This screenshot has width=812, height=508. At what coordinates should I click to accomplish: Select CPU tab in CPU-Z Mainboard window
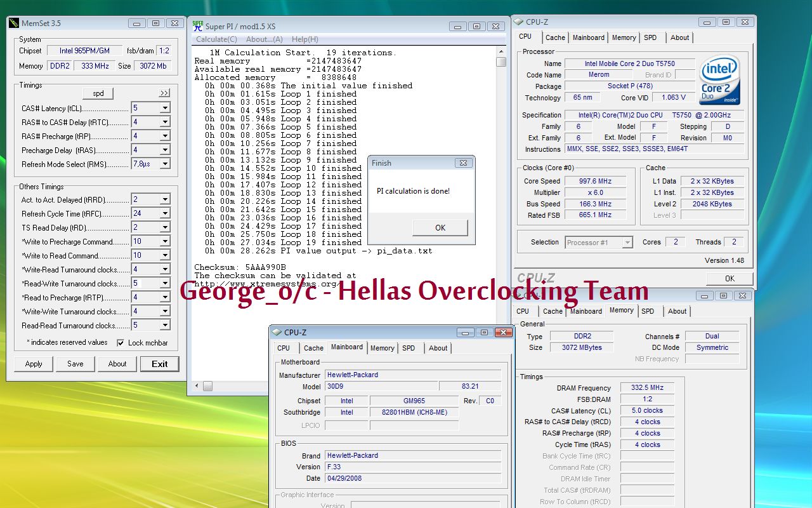284,348
